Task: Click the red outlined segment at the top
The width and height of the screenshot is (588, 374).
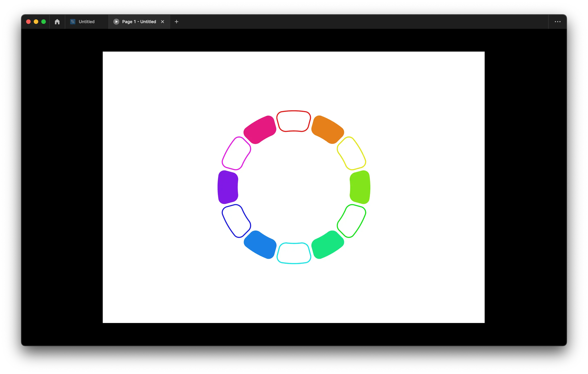Action: pyautogui.click(x=294, y=121)
